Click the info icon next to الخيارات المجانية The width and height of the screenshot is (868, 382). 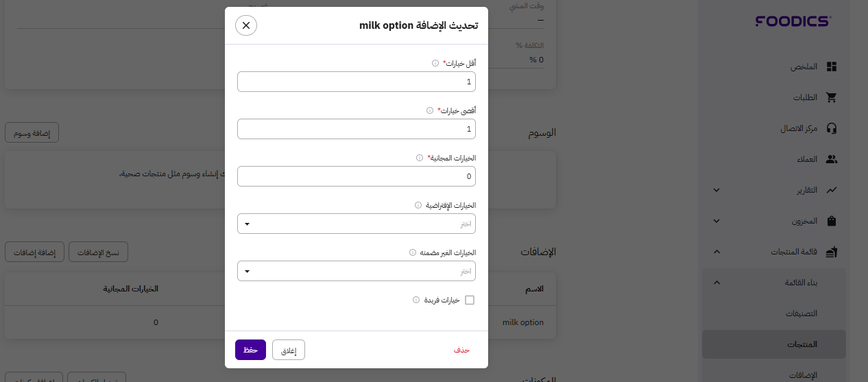(x=420, y=158)
